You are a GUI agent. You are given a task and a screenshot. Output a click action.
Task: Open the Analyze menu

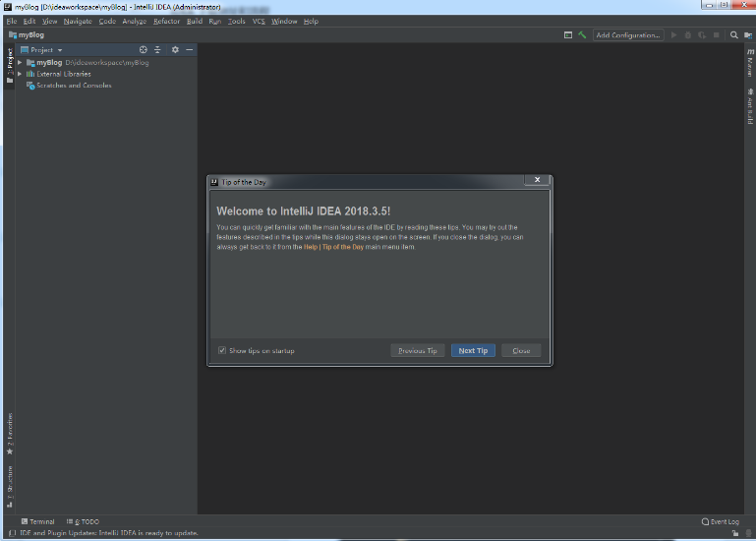[134, 22]
